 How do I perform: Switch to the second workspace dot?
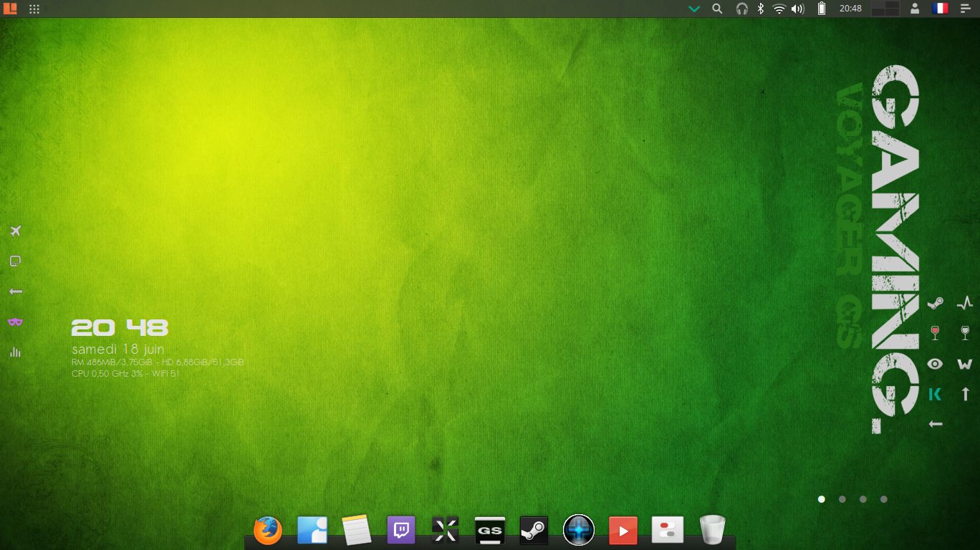(842, 499)
